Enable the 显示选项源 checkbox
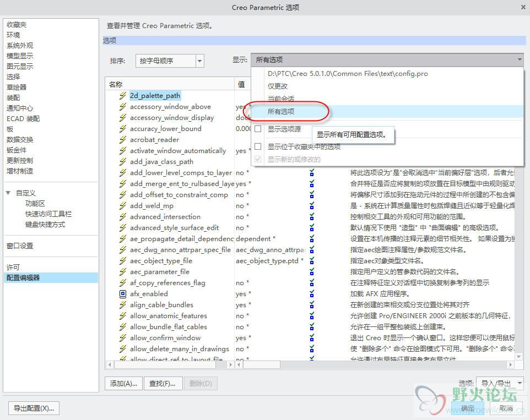The image size is (530, 420). click(x=258, y=129)
